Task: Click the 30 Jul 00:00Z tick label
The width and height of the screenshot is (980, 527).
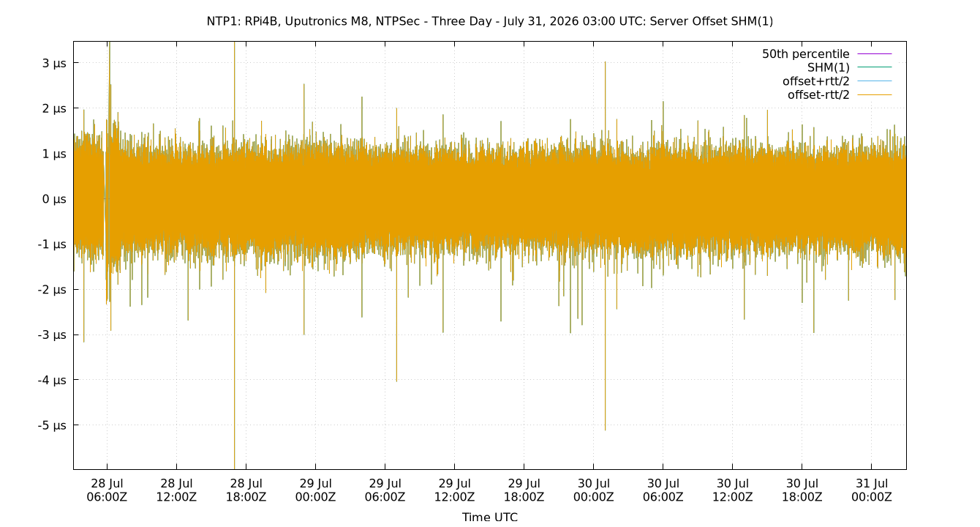Action: pos(593,490)
